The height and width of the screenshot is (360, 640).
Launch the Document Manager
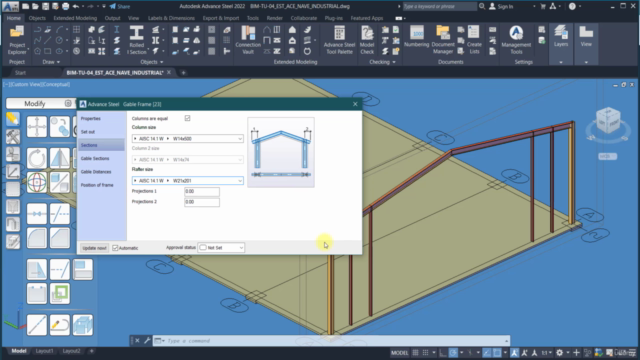442,40
